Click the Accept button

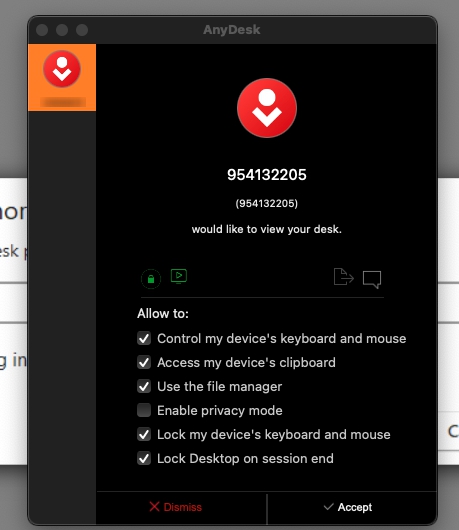pos(352,507)
